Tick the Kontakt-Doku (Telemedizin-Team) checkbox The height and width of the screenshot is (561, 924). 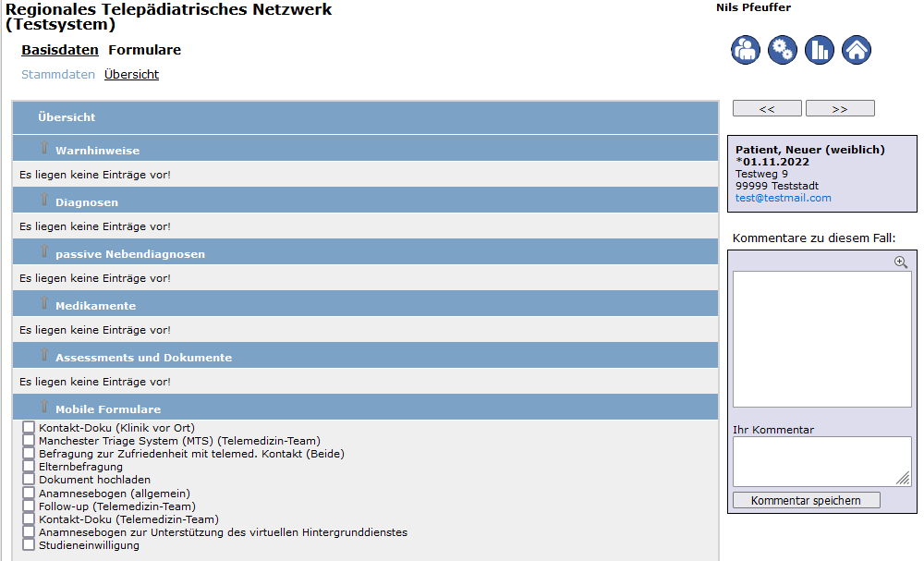tap(29, 518)
